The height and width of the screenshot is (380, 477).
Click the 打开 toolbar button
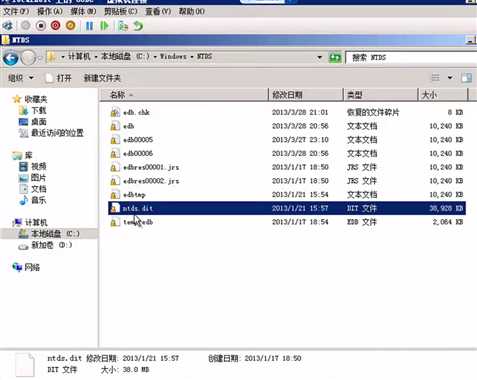point(59,78)
